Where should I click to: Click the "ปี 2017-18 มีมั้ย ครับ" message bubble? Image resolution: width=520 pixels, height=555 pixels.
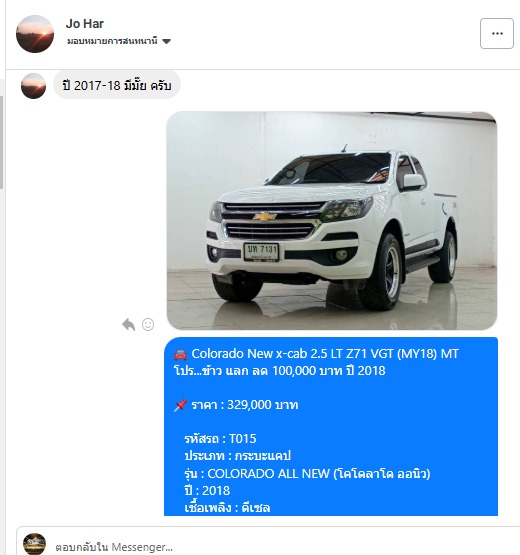(x=117, y=85)
